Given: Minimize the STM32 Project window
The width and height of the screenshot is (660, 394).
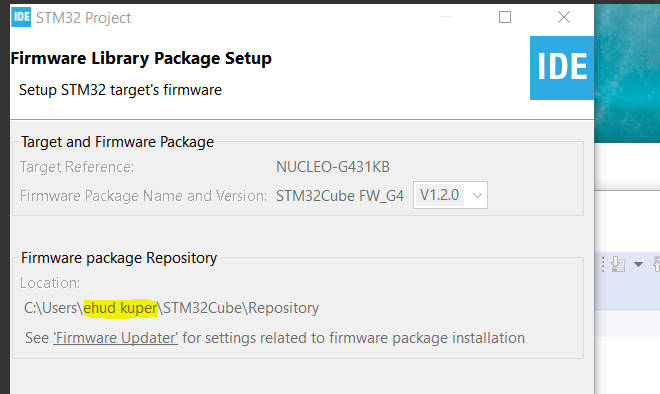Looking at the screenshot, I should 447,17.
